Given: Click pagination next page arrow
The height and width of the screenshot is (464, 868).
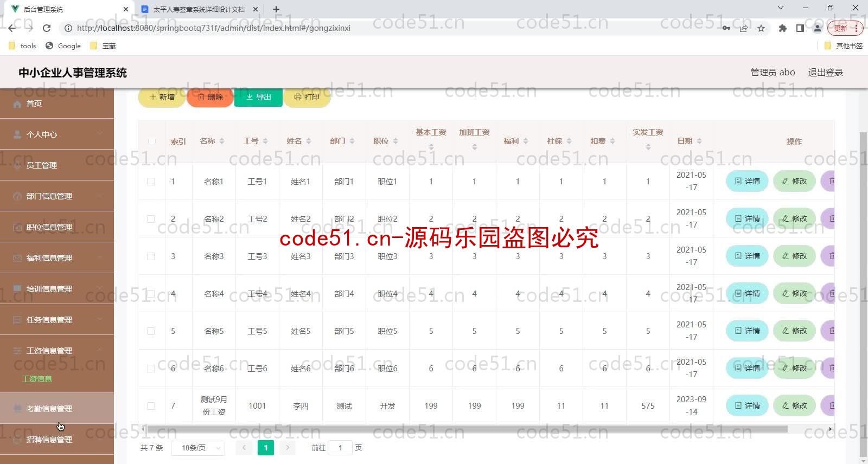Looking at the screenshot, I should 288,448.
